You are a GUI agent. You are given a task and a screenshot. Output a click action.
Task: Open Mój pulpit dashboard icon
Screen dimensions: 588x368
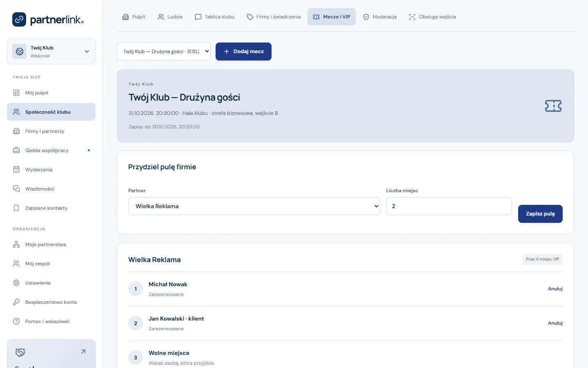click(16, 93)
